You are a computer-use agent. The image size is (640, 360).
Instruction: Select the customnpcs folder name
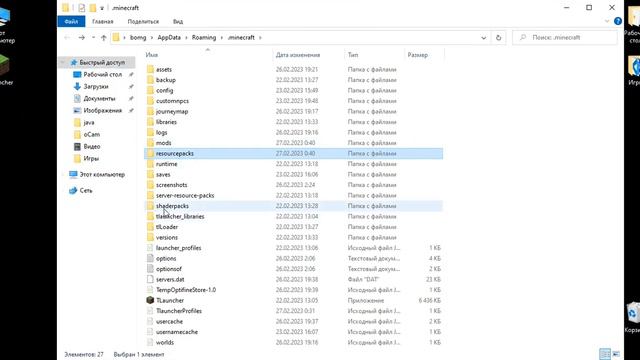(x=172, y=101)
